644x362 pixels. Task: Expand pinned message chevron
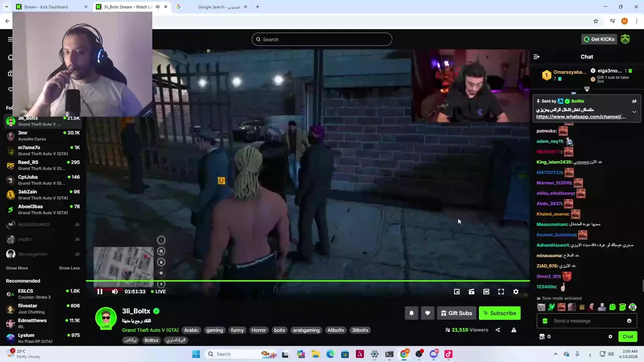click(634, 112)
